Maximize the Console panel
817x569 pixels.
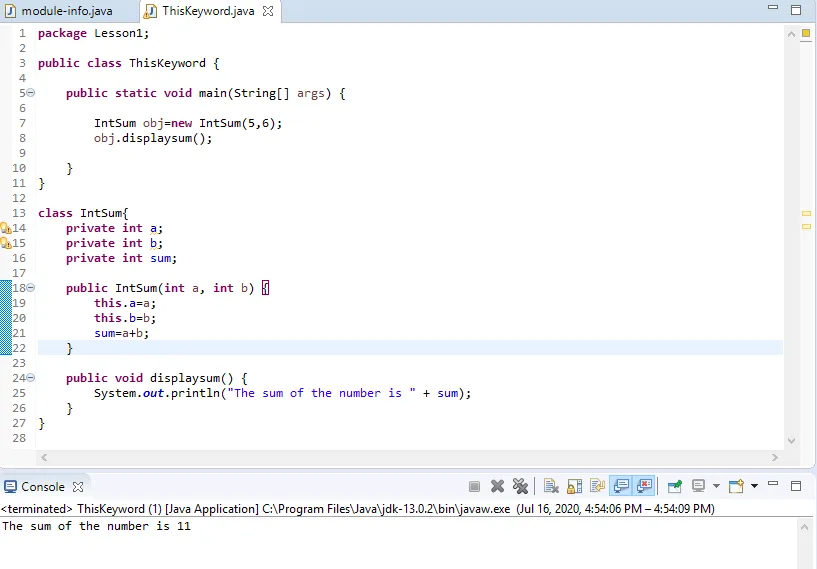point(796,486)
